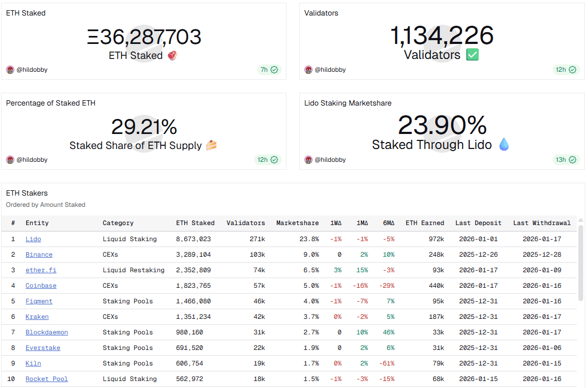
Task: Visit the Blockdaemon entity link
Action: point(47,332)
